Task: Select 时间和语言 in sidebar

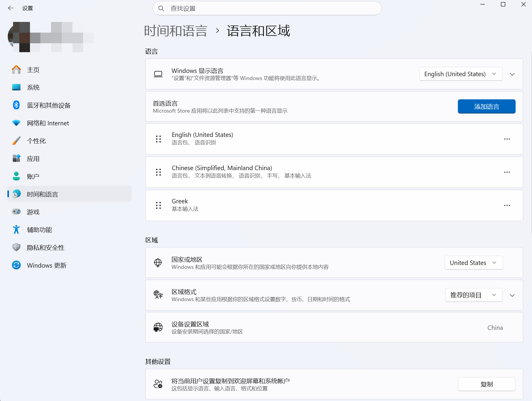Action: click(69, 194)
